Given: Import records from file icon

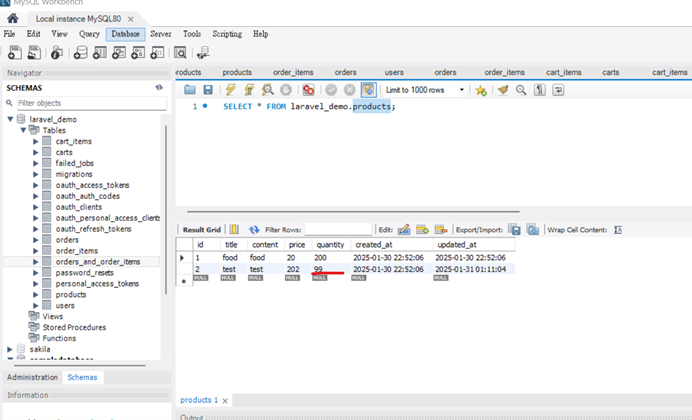Looking at the screenshot, I should (x=533, y=229).
